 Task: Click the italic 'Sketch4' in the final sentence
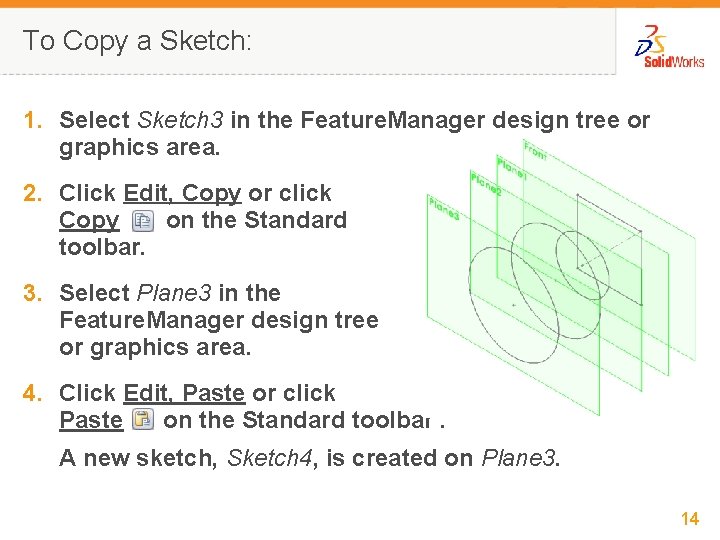click(267, 458)
